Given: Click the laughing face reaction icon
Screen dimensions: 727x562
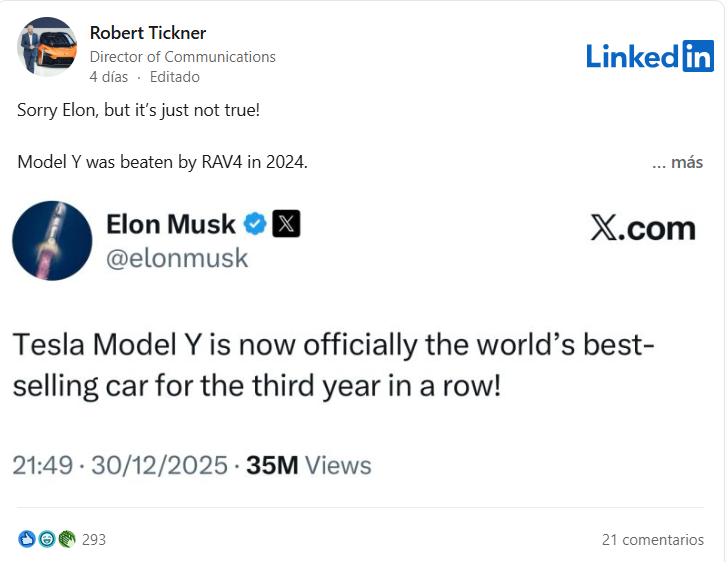Looking at the screenshot, I should [46, 539].
